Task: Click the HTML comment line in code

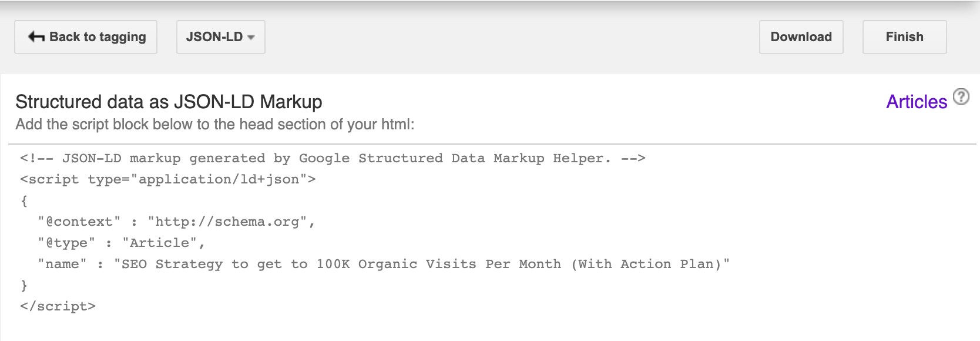Action: click(333, 158)
